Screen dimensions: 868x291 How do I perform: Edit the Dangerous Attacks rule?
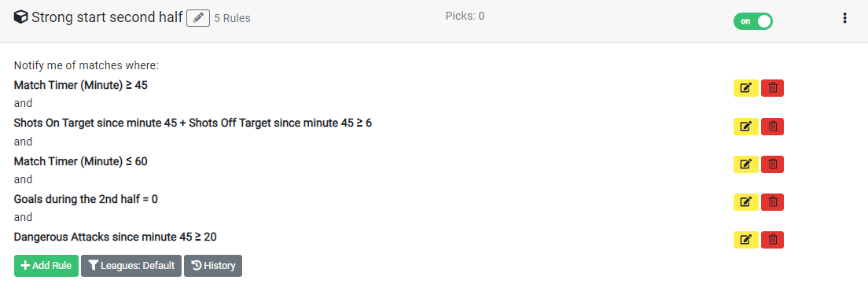[x=745, y=240]
